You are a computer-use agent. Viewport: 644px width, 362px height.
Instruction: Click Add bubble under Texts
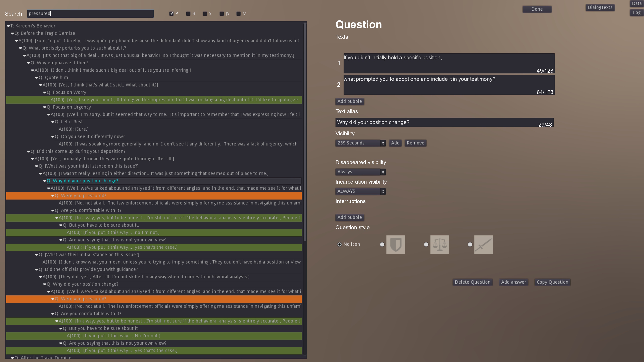(349, 101)
